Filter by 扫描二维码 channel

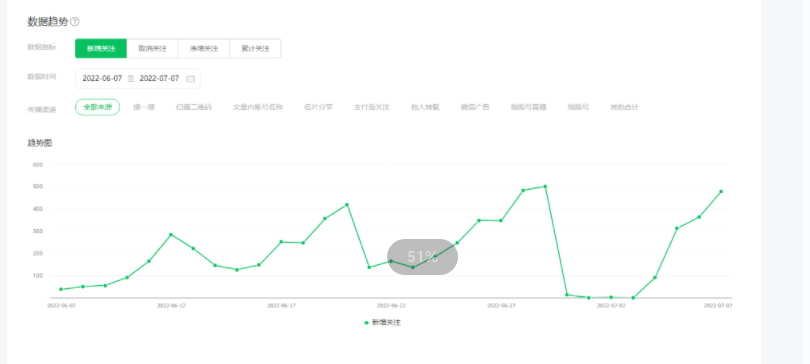(194, 107)
